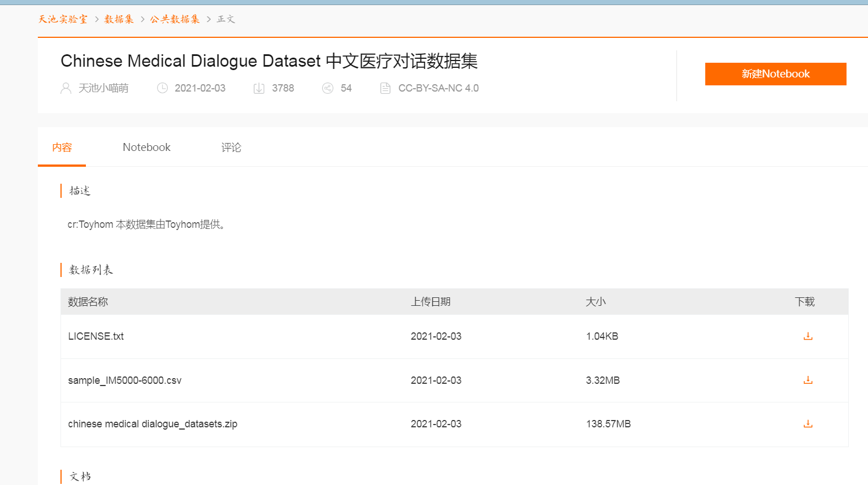
Task: Click the CC-BY-SA-NC 4.0 license text
Action: (439, 88)
